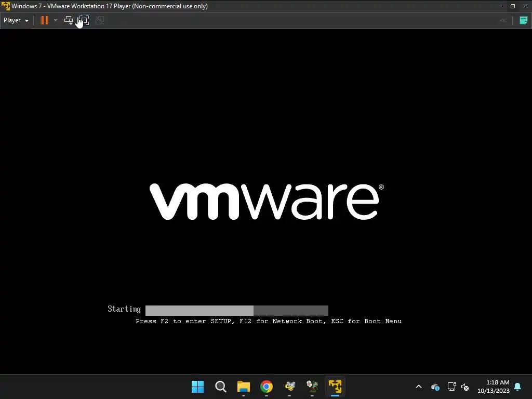Close the VMware Player window

click(x=525, y=6)
